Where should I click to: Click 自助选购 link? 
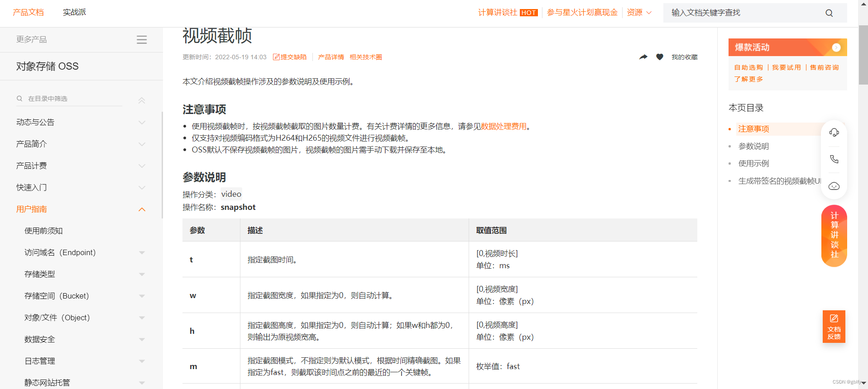point(748,67)
